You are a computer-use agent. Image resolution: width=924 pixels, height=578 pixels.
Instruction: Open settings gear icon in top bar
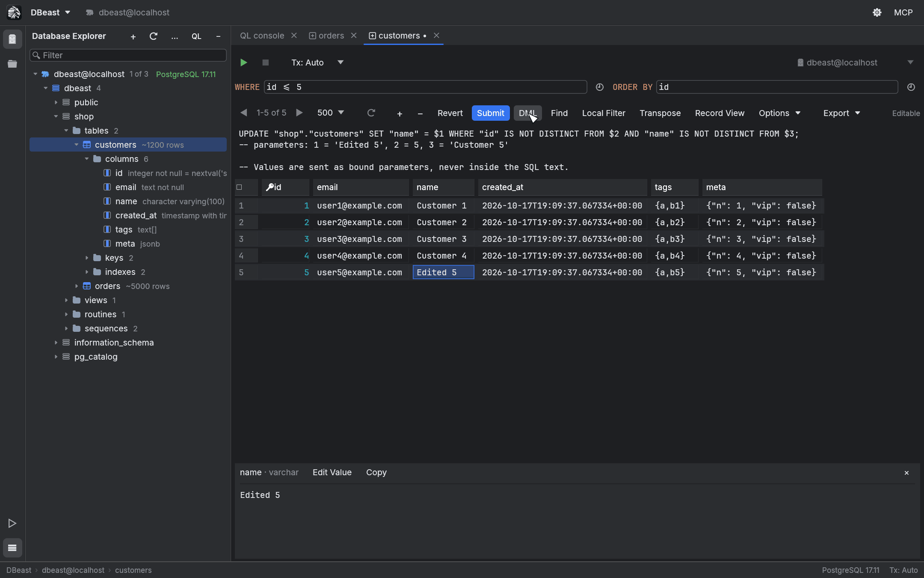pos(877,12)
